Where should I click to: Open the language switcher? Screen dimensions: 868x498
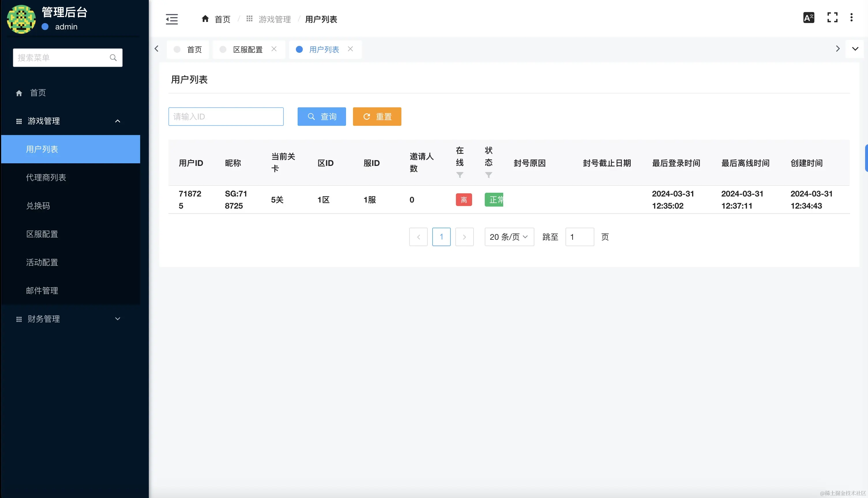click(808, 17)
